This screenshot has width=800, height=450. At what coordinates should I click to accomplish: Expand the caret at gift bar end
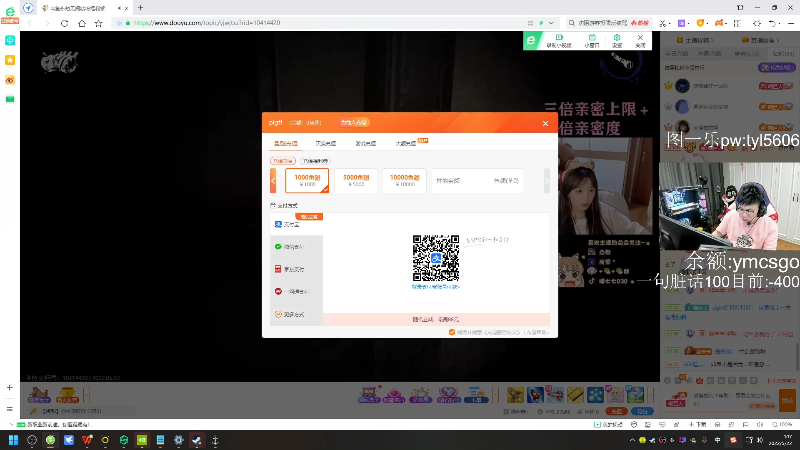[650, 395]
